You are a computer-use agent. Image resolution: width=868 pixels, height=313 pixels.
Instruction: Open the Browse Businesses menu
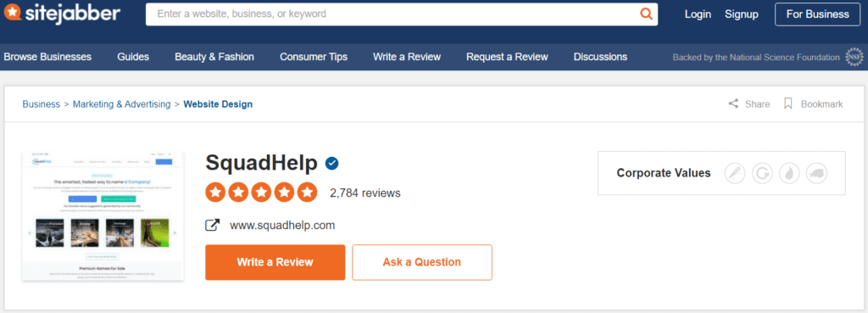(47, 57)
